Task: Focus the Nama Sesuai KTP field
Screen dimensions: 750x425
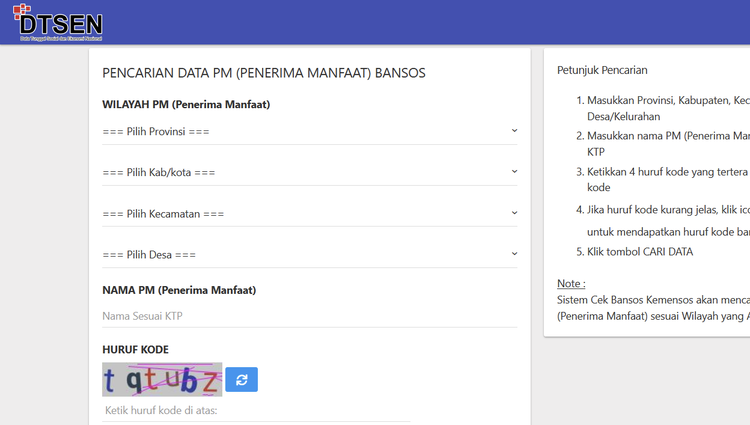Action: click(x=309, y=316)
